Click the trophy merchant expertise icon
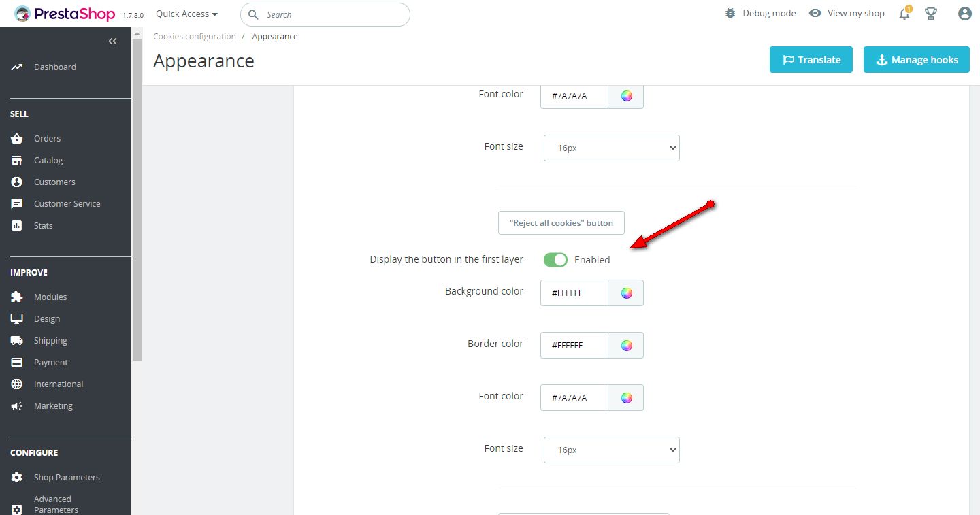980x515 pixels. (x=931, y=14)
